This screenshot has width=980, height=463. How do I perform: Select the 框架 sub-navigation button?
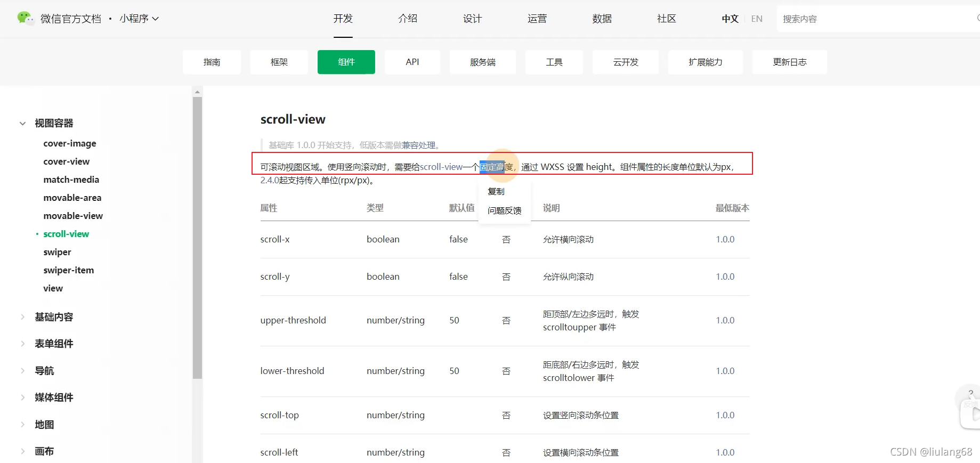(279, 62)
